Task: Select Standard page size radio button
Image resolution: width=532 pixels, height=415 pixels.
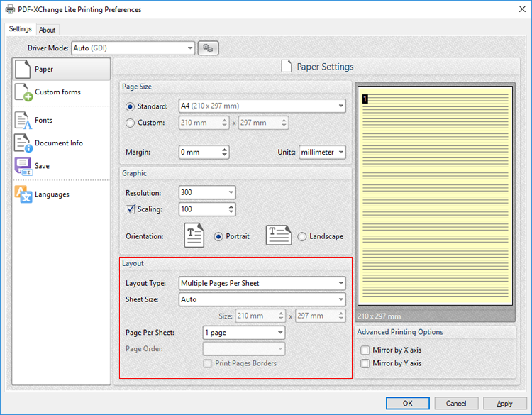Action: point(131,106)
